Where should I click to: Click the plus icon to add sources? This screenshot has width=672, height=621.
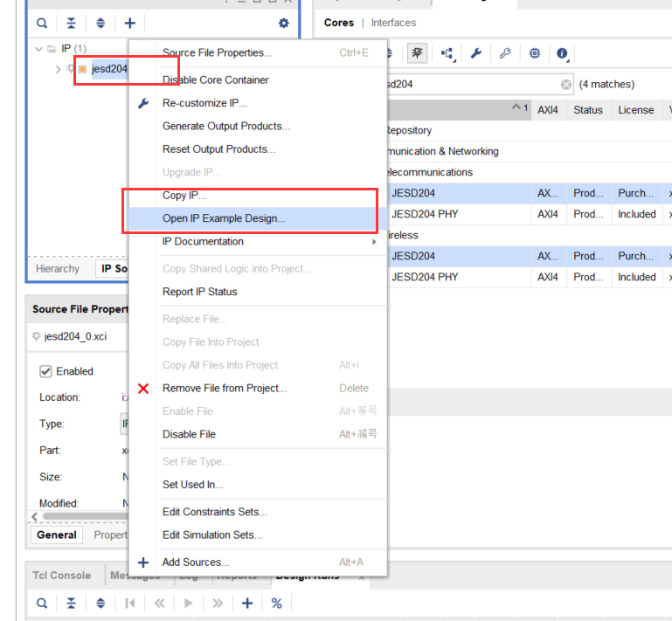[x=130, y=23]
